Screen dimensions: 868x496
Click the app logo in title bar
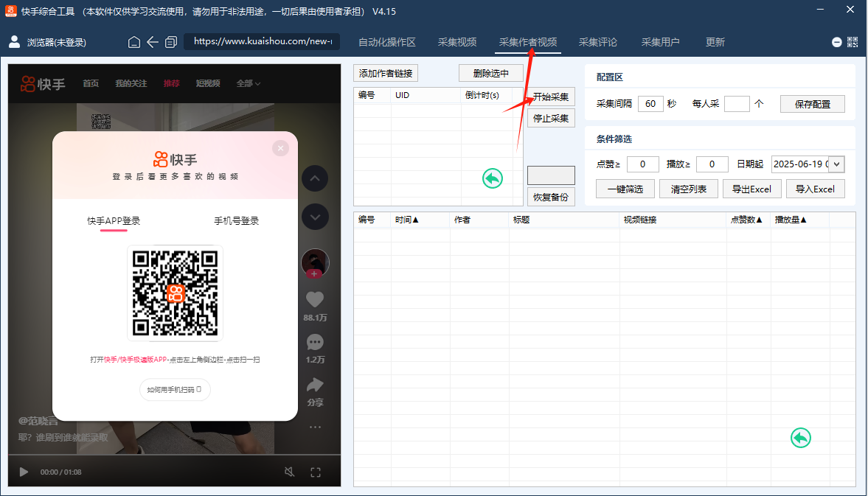point(10,11)
